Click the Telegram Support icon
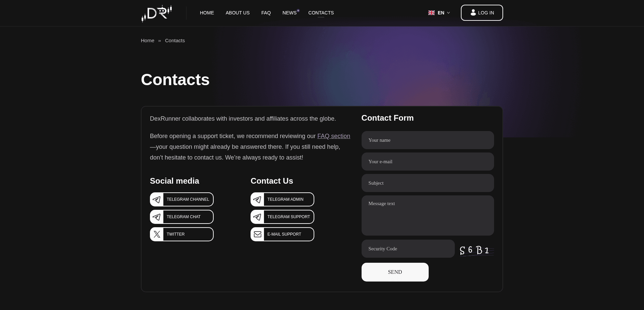 pos(257,217)
